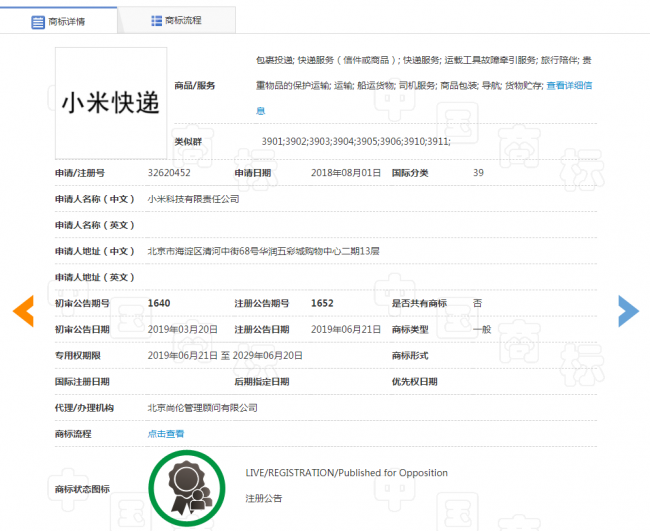Click the 优先权日期 label

415,382
